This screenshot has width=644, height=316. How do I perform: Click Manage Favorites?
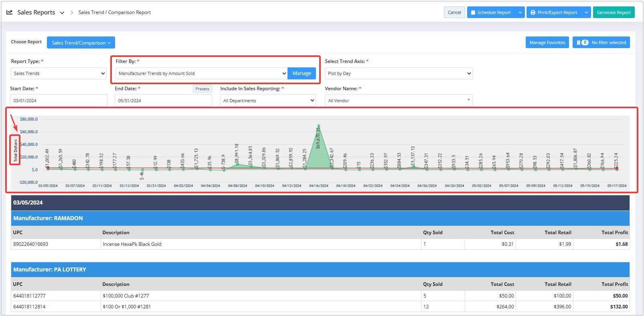point(547,43)
